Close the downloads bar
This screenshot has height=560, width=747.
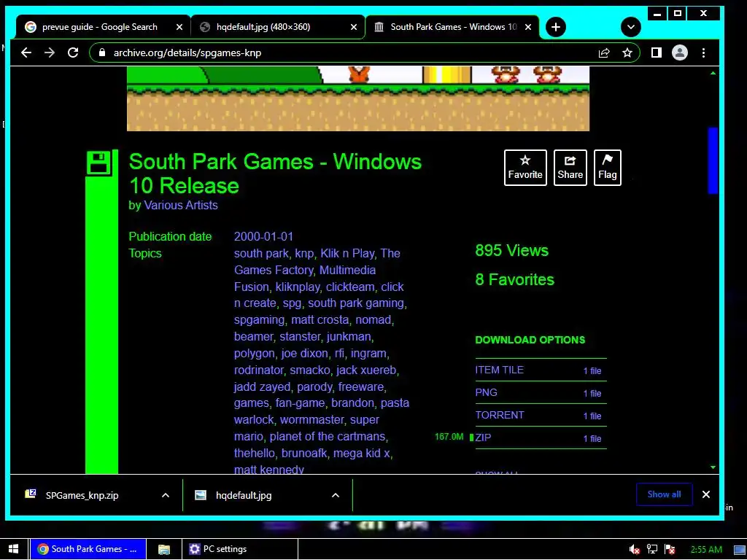click(706, 494)
